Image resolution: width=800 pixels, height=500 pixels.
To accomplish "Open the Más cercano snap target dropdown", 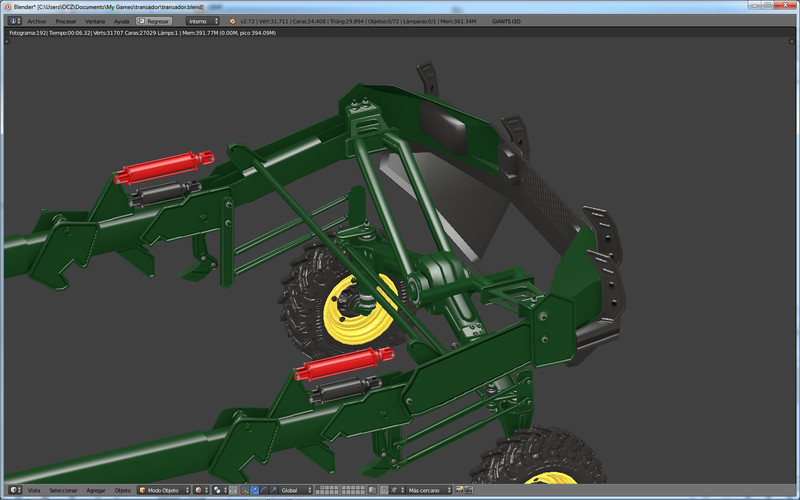I will 428,490.
